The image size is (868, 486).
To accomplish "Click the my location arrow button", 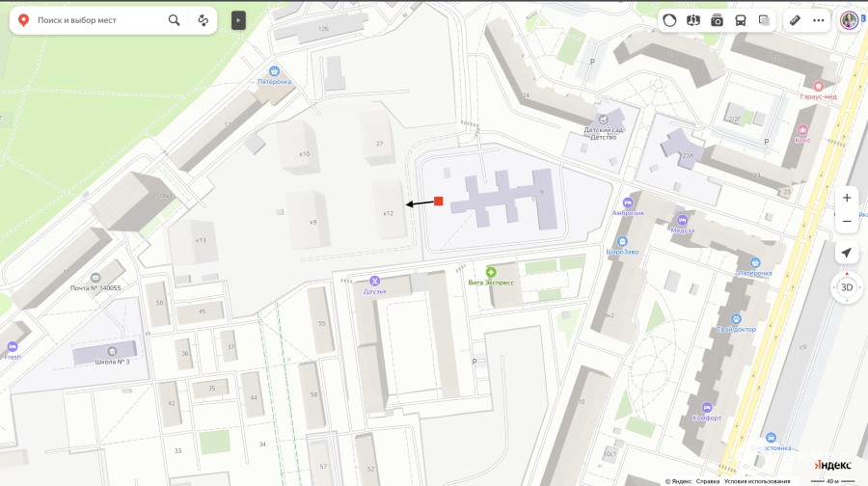I will 847,253.
